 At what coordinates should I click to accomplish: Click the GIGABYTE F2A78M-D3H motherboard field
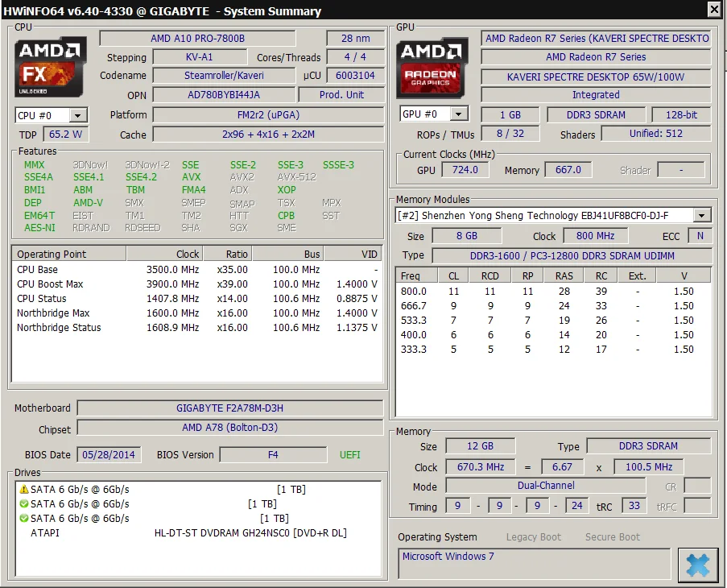point(230,408)
